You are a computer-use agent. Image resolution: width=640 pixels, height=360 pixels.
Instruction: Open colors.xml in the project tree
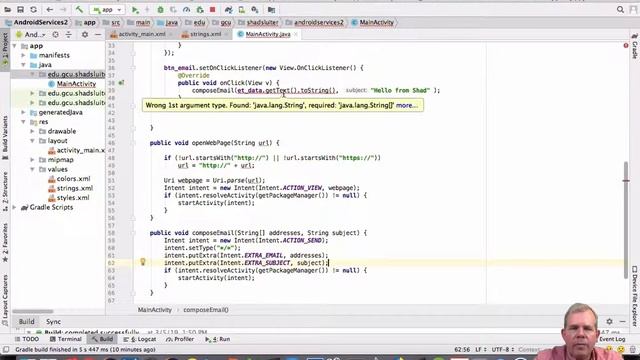[x=73, y=179]
